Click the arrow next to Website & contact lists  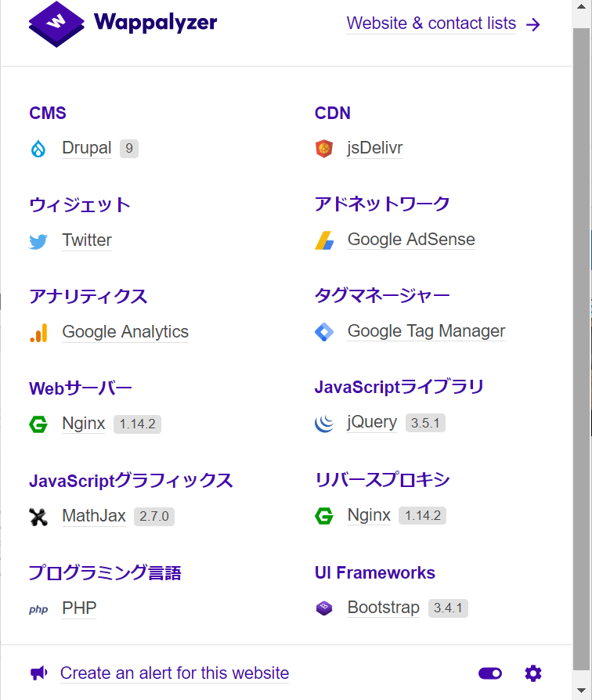point(533,24)
